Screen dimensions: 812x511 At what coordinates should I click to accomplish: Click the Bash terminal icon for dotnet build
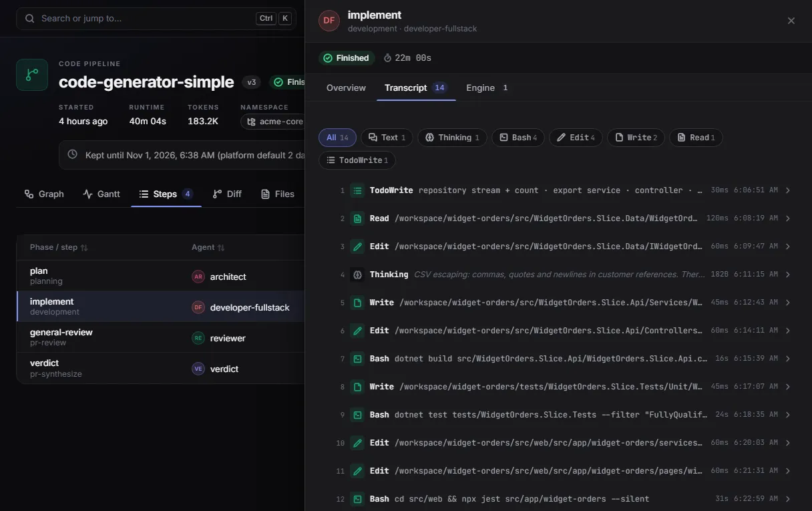pyautogui.click(x=357, y=359)
